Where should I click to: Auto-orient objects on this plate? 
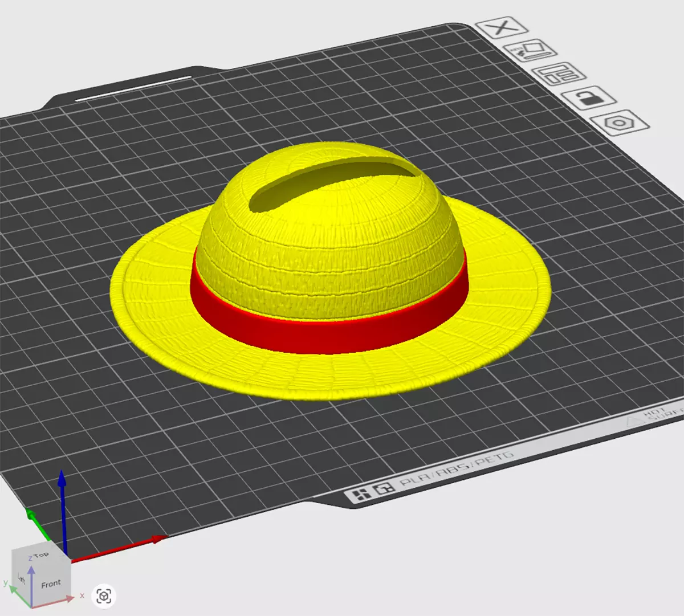click(530, 51)
